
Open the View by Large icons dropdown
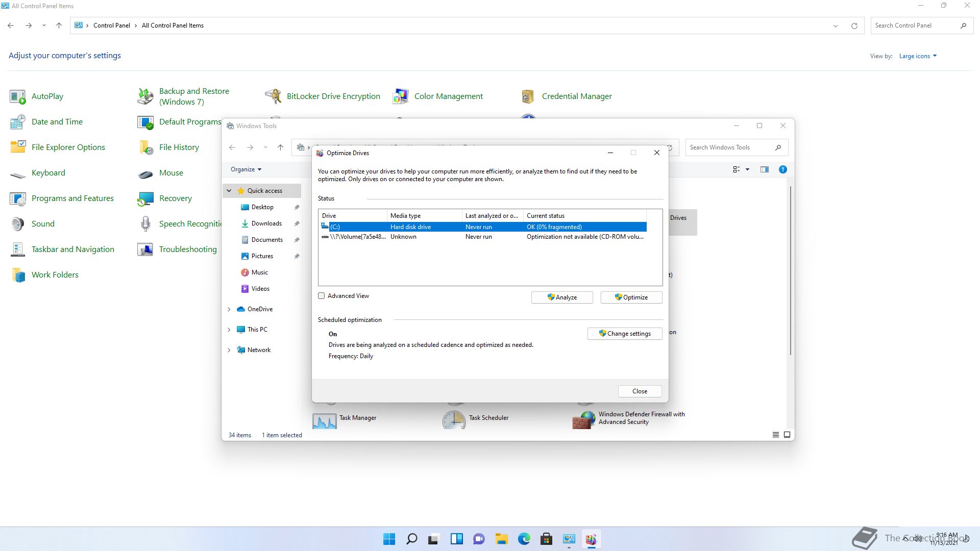[x=917, y=56]
